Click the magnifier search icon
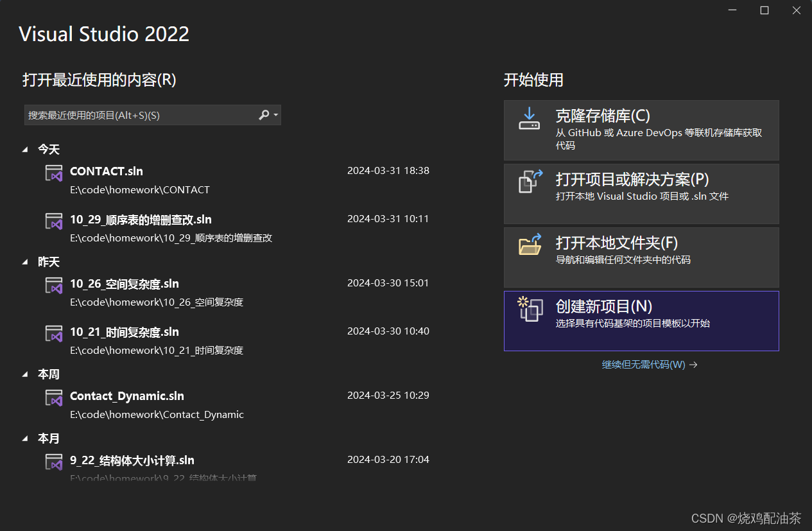This screenshot has width=812, height=531. [x=264, y=115]
